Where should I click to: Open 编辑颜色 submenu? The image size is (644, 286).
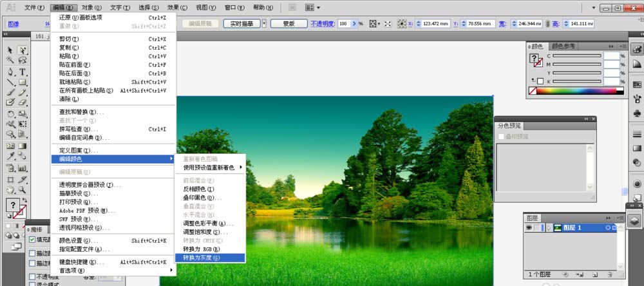click(x=114, y=159)
